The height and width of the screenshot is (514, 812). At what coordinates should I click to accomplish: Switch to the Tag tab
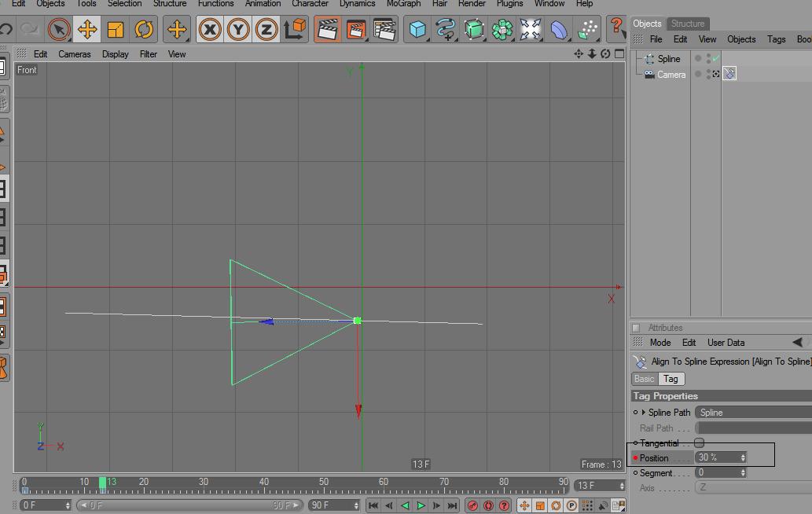(671, 379)
